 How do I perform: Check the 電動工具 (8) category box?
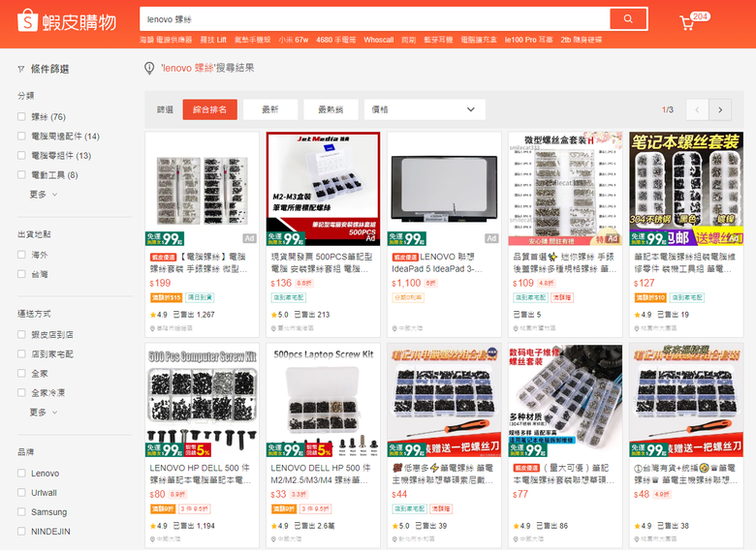[x=21, y=174]
